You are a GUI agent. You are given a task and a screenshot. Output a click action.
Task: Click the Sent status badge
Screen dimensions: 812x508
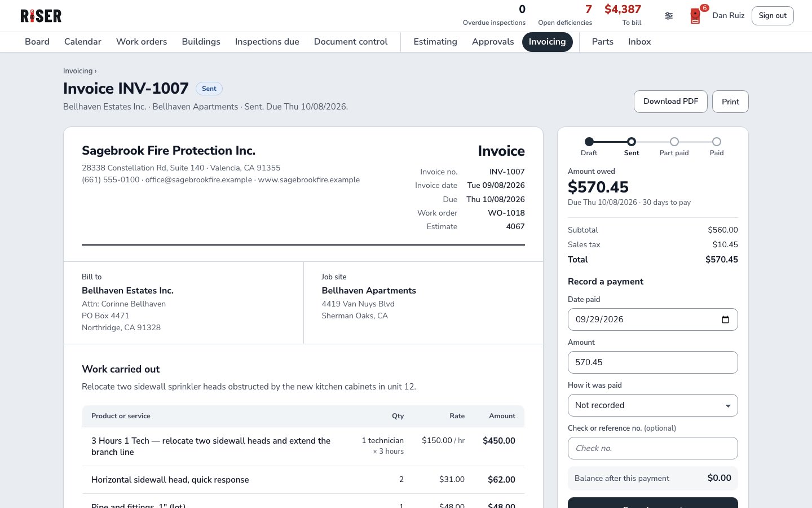[x=209, y=89]
